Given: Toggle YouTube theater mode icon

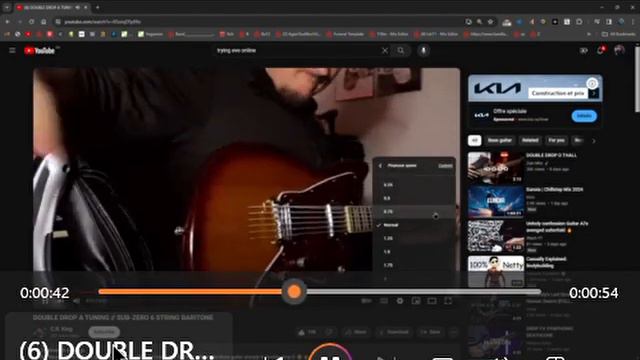Looking at the screenshot, I should pos(432,301).
